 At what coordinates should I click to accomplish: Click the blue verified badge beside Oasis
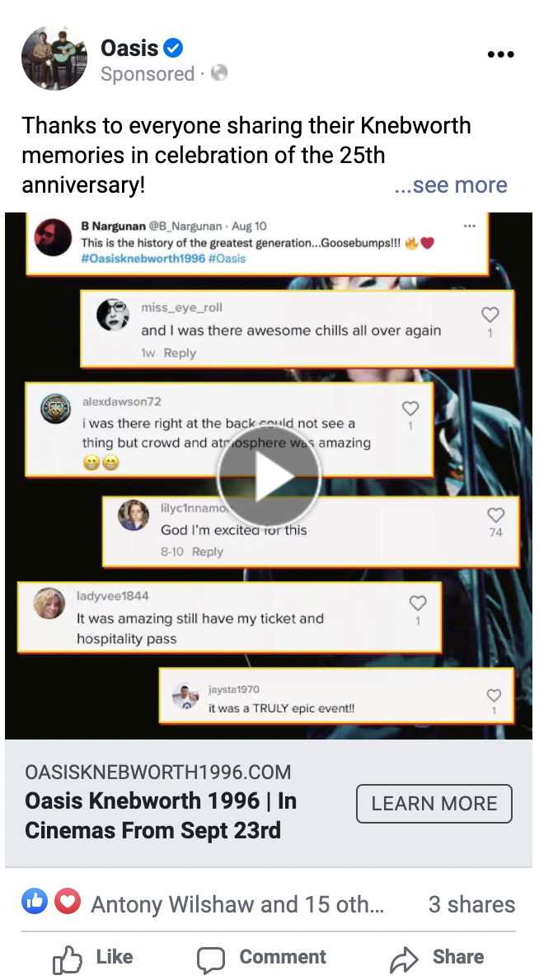173,48
